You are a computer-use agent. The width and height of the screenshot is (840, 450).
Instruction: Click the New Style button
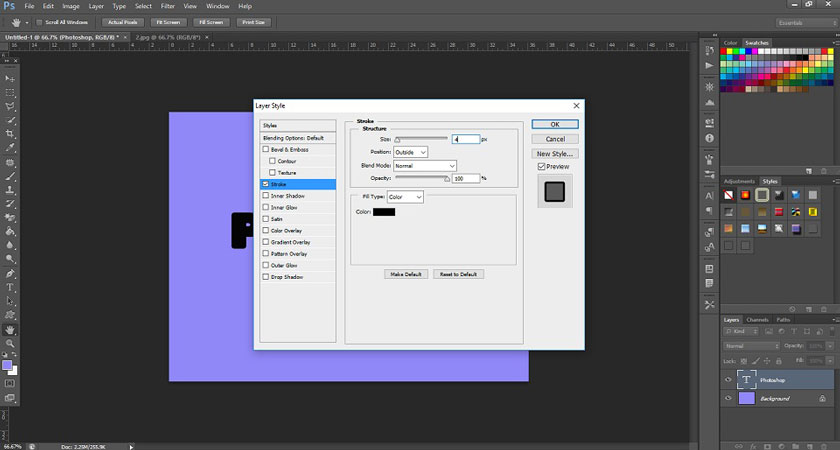555,154
